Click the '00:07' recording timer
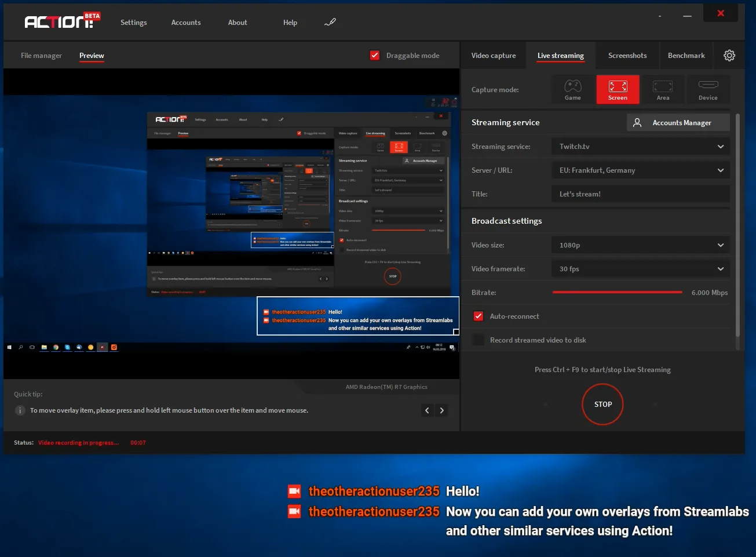The width and height of the screenshot is (756, 557). [138, 443]
